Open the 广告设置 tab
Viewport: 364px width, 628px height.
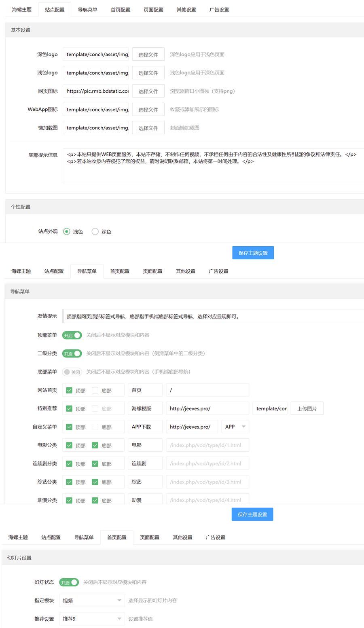219,10
